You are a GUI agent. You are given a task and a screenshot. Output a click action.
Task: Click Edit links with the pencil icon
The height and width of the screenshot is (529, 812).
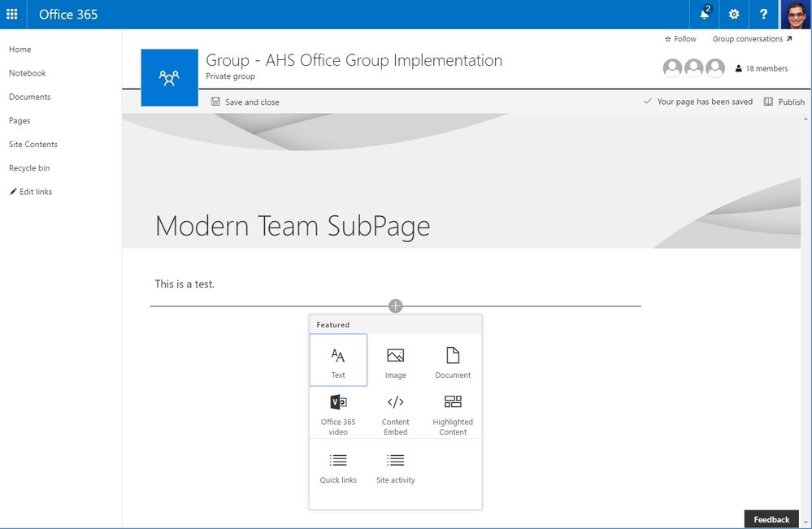point(31,192)
